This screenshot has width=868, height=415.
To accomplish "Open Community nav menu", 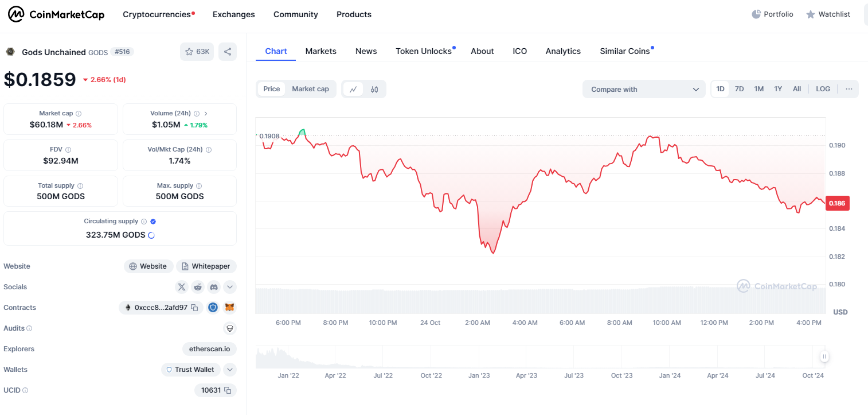I will tap(296, 14).
